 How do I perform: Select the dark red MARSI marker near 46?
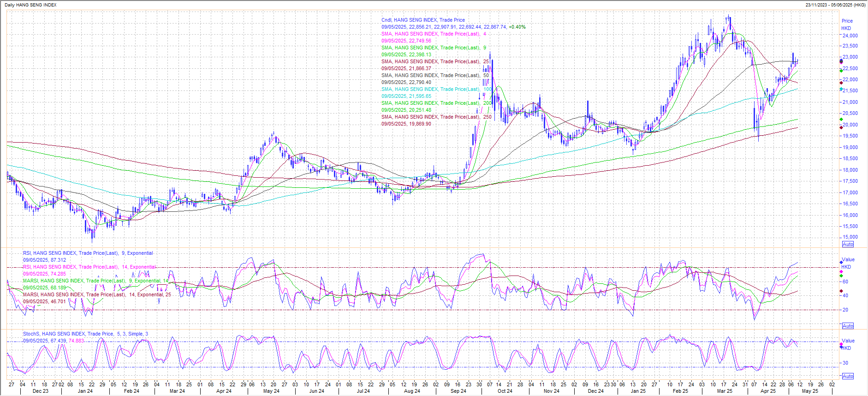[841, 291]
